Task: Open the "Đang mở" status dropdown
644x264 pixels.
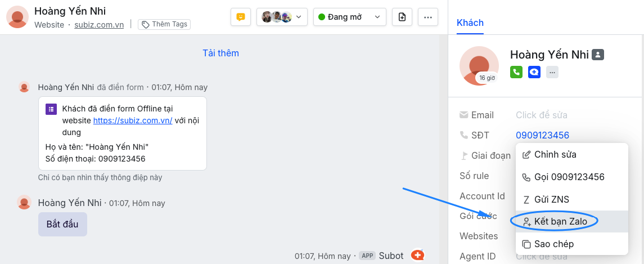Action: 349,17
